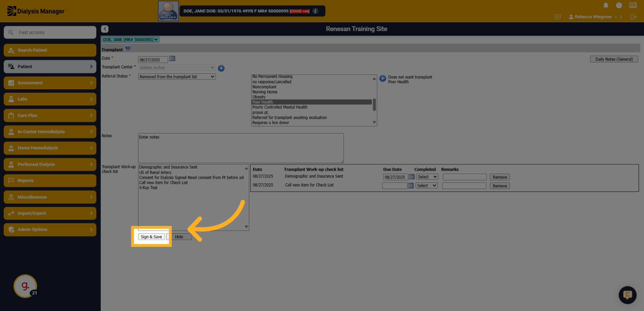
Task: Open the mail envelope icon
Action: pos(558,17)
